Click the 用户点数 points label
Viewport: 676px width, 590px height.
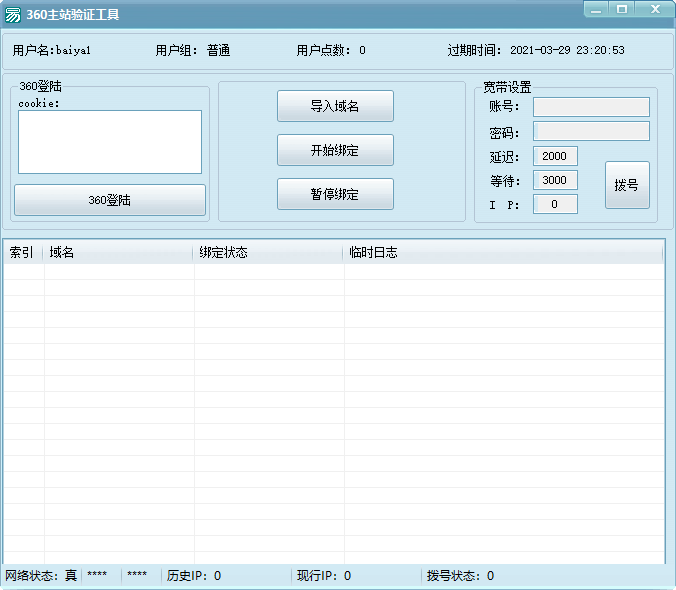[323, 50]
